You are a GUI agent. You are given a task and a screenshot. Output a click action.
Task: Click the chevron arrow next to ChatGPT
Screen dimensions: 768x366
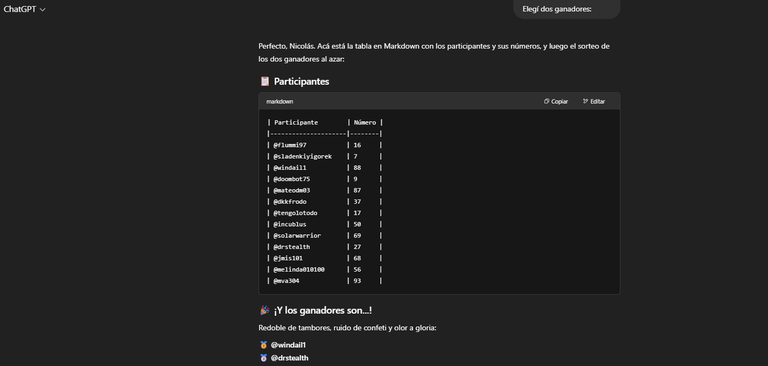[42, 10]
